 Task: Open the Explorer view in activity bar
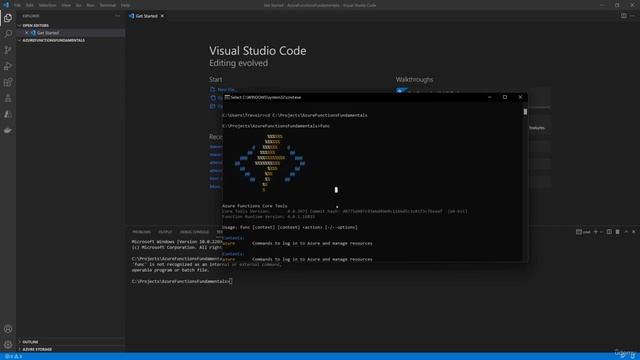8,18
